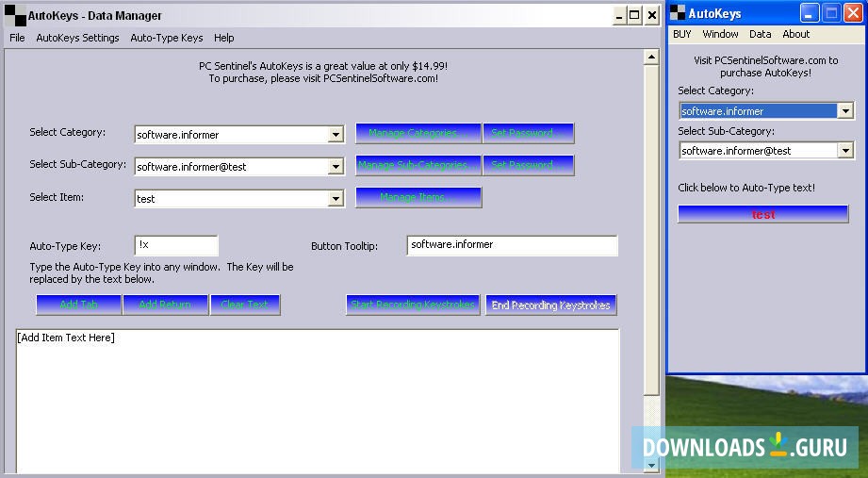Image resolution: width=868 pixels, height=478 pixels.
Task: Close the Data Manager window
Action: point(652,15)
